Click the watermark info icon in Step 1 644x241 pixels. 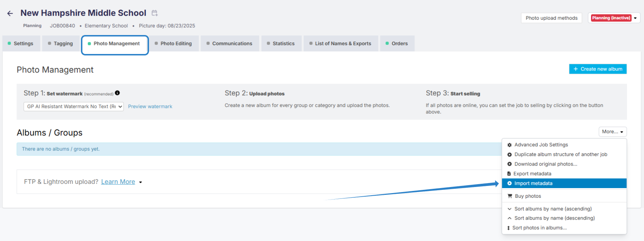pos(117,93)
